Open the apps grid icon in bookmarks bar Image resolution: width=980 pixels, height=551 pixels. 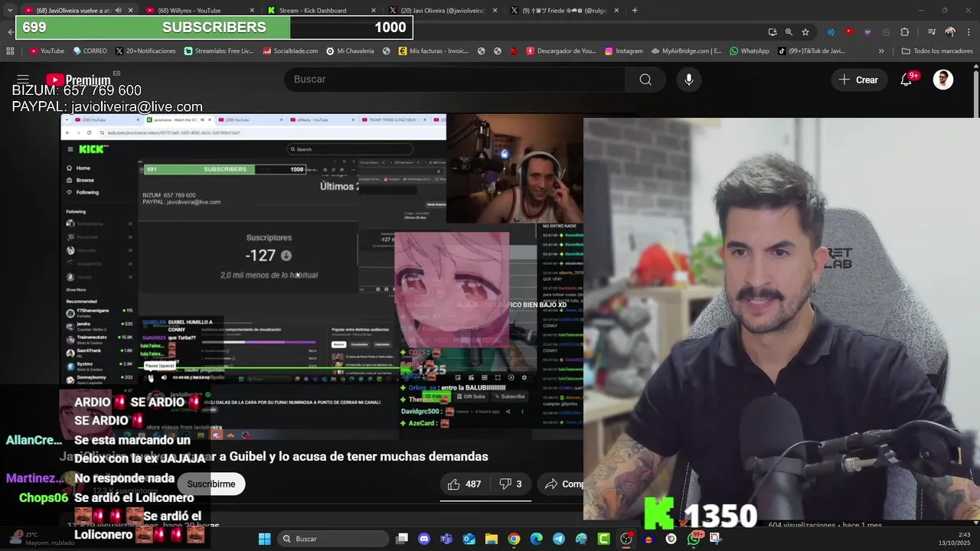click(10, 51)
